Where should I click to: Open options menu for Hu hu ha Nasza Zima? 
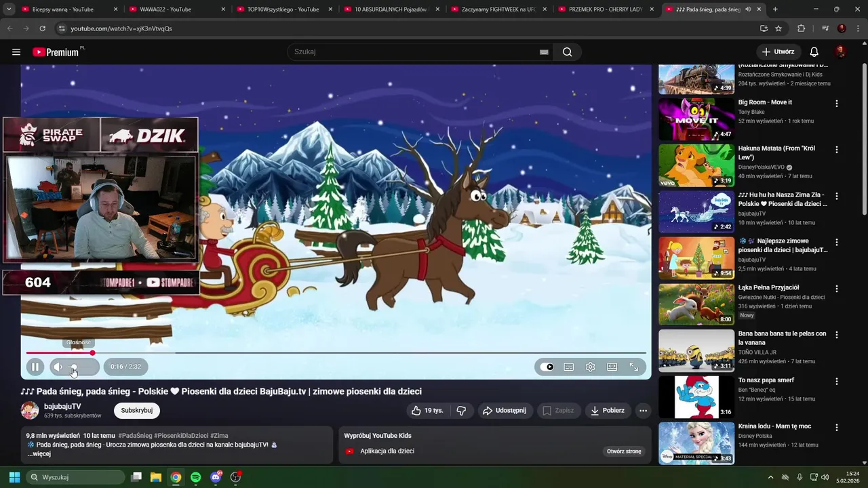[837, 196]
